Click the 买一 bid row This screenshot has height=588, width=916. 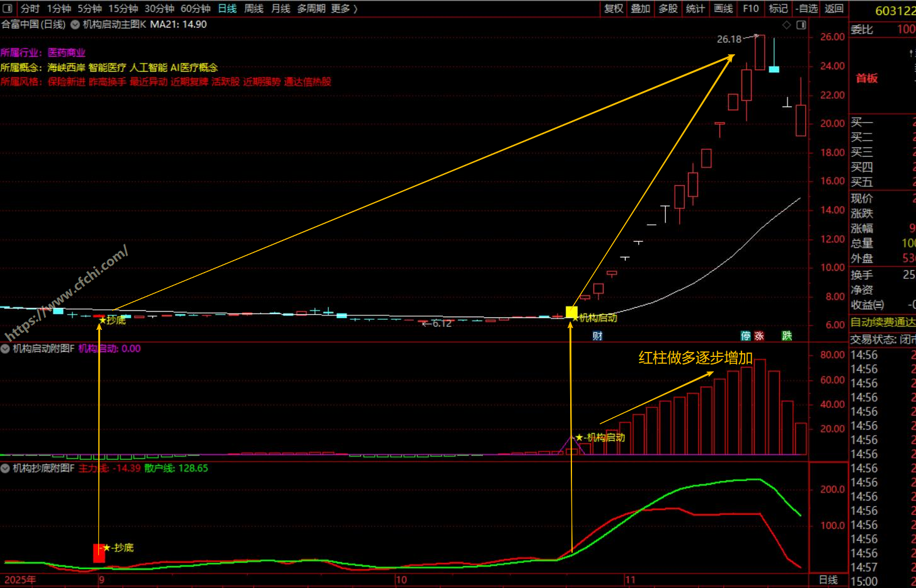pos(883,122)
